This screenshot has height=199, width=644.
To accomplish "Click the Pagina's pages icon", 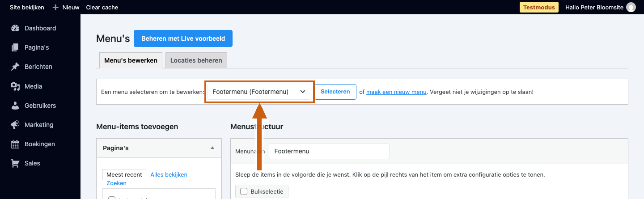I will [x=15, y=47].
